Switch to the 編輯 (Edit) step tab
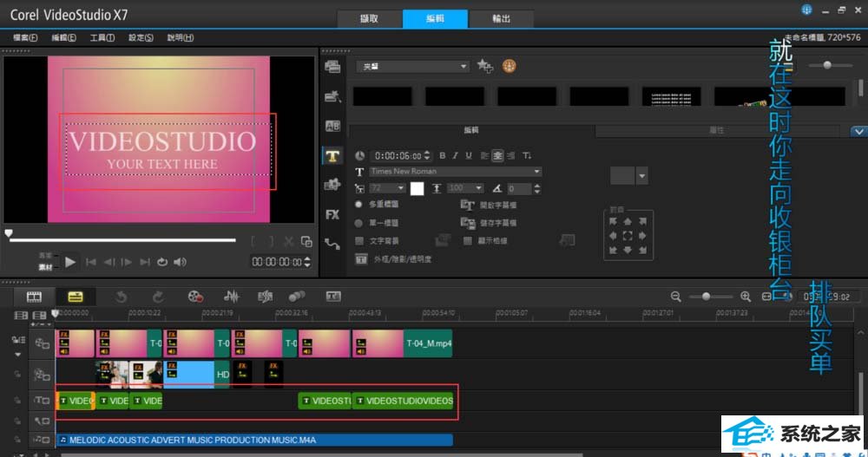 (x=435, y=18)
